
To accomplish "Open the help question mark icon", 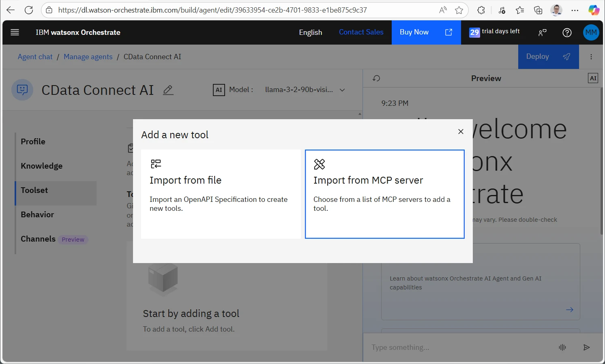I will click(567, 32).
